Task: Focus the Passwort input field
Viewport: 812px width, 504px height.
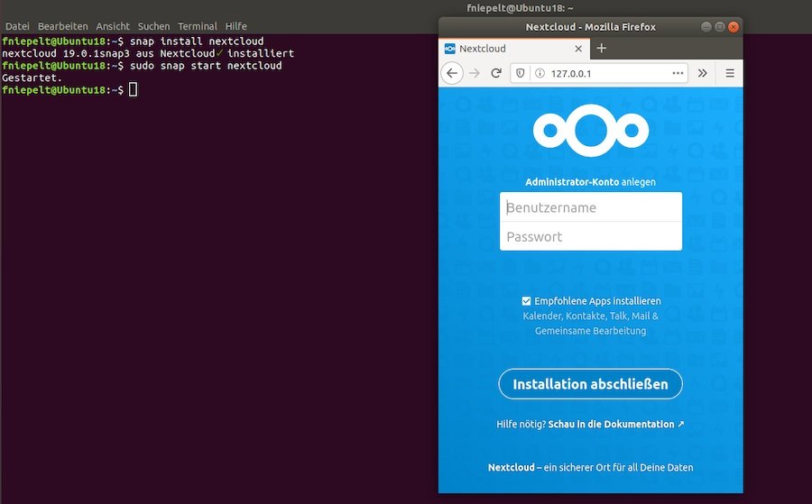Action: pyautogui.click(x=590, y=236)
